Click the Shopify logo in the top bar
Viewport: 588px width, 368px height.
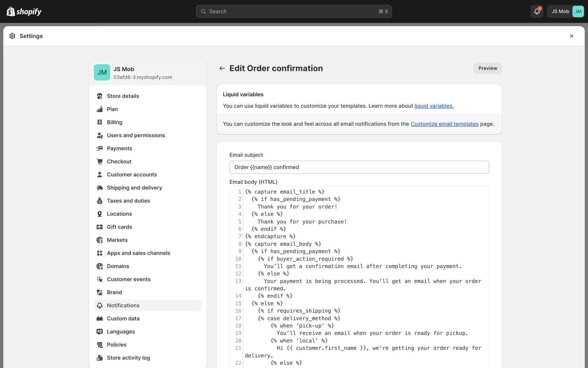click(x=24, y=11)
